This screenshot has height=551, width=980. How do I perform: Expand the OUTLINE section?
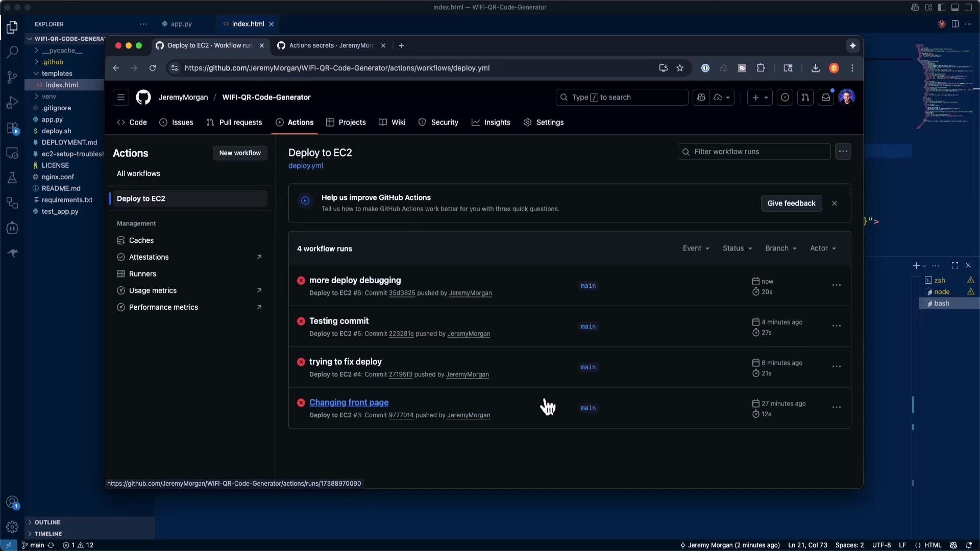[x=47, y=522]
